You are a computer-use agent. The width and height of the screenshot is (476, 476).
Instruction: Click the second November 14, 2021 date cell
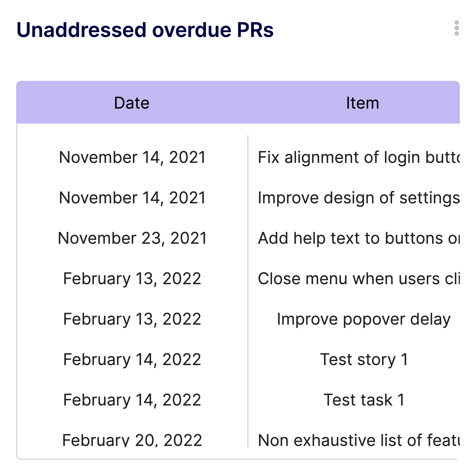[x=132, y=197]
